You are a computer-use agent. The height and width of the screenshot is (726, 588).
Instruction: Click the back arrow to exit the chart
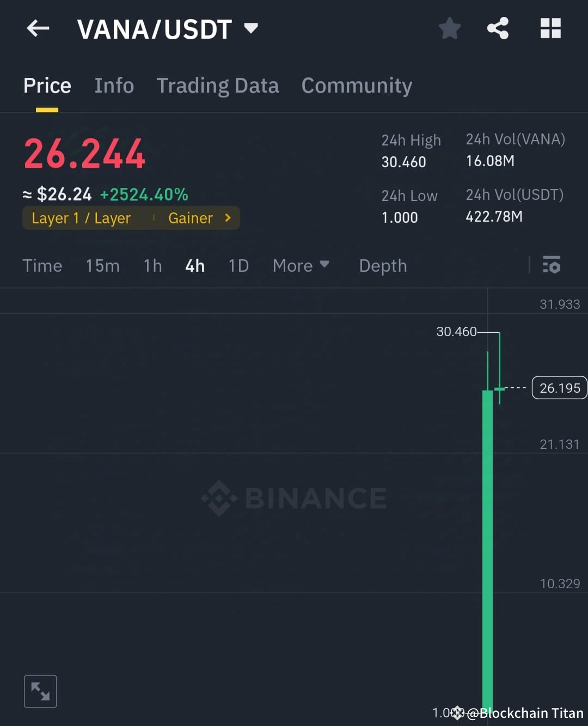click(38, 28)
